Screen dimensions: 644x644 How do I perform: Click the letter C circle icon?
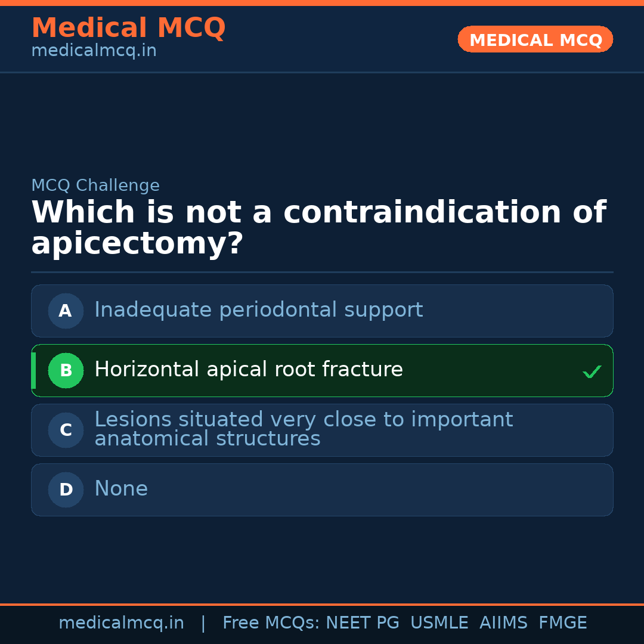click(66, 430)
